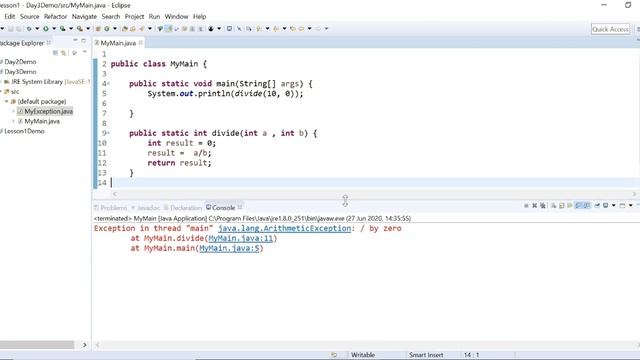The width and height of the screenshot is (640, 360).
Task: Switch to the Javadoc tab
Action: click(x=145, y=208)
